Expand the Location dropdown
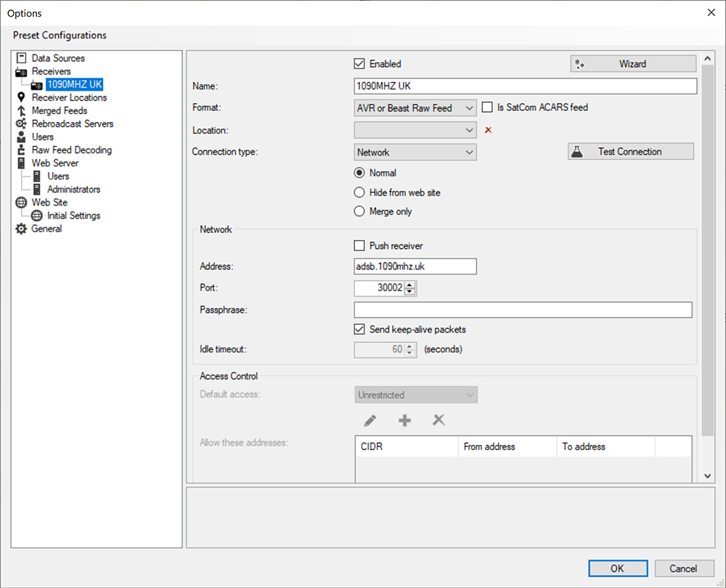Screen dimensions: 726x588 pos(469,130)
